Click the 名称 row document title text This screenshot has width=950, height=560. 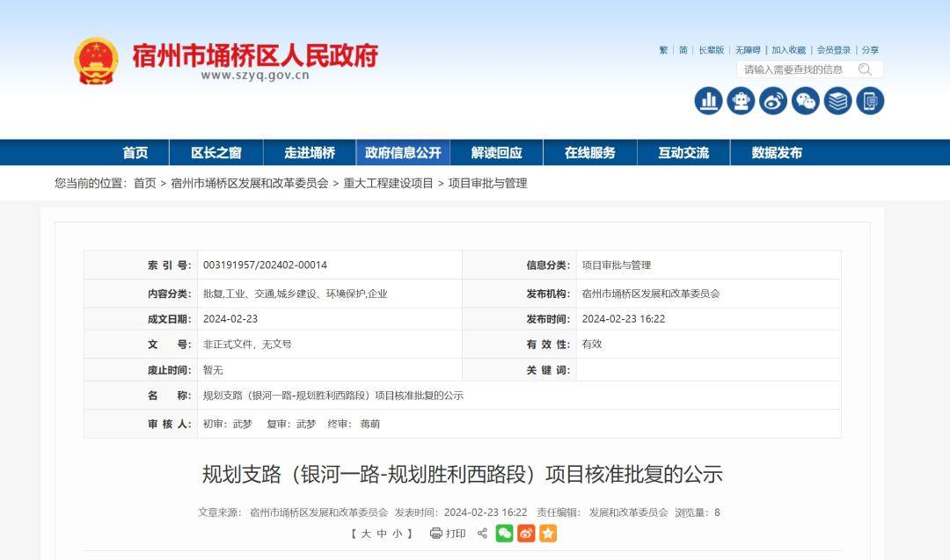pyautogui.click(x=333, y=396)
